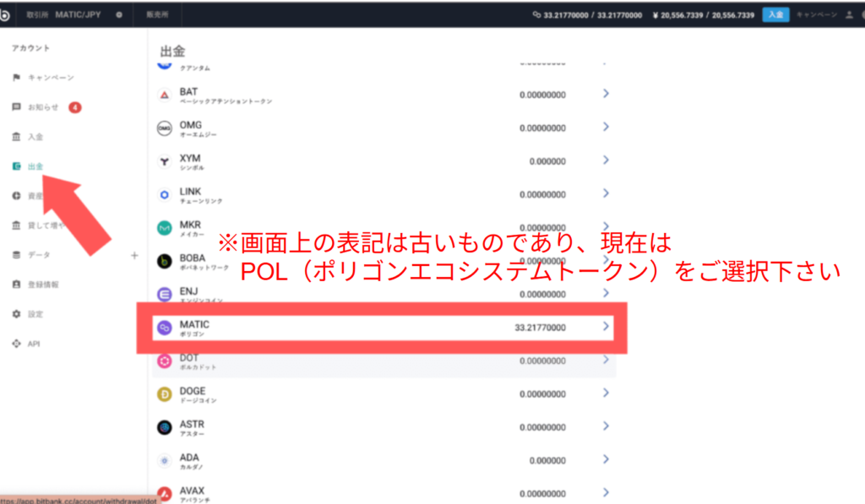Open the user account icon in top bar
Image resolution: width=865 pixels, height=504 pixels.
(x=849, y=15)
